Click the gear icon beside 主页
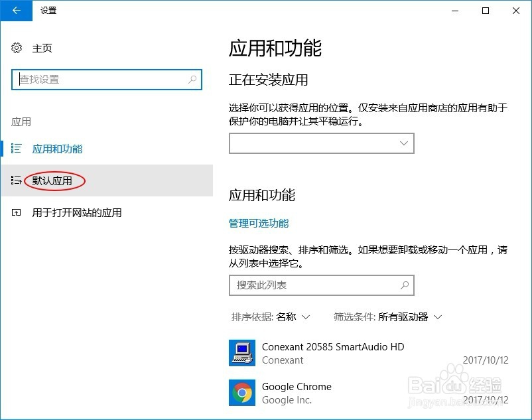This screenshot has height=420, width=532. click(x=16, y=48)
